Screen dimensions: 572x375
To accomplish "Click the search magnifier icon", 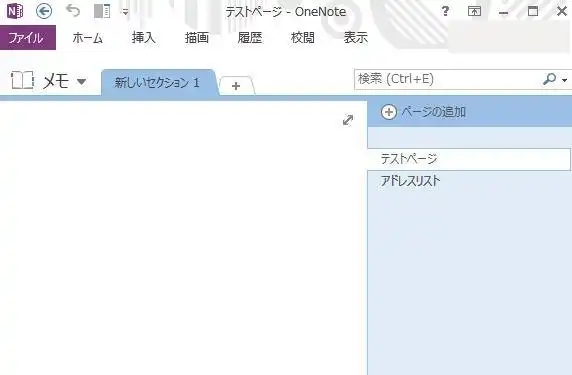I will coord(549,79).
